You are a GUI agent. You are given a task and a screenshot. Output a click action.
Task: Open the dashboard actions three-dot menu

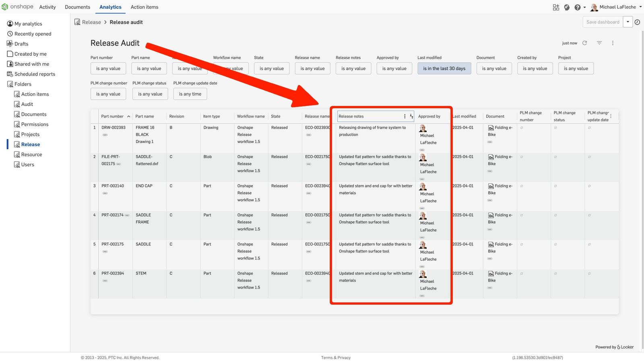[x=613, y=43]
